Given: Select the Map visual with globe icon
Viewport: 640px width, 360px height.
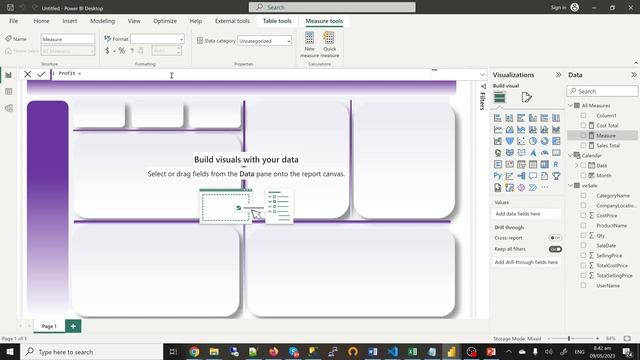Looking at the screenshot, I should pos(498,153).
